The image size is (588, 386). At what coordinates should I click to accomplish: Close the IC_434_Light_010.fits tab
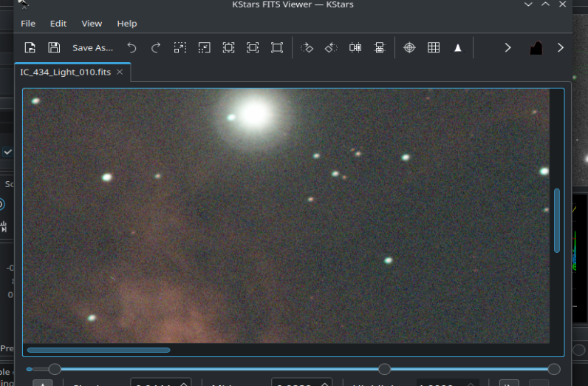point(120,72)
